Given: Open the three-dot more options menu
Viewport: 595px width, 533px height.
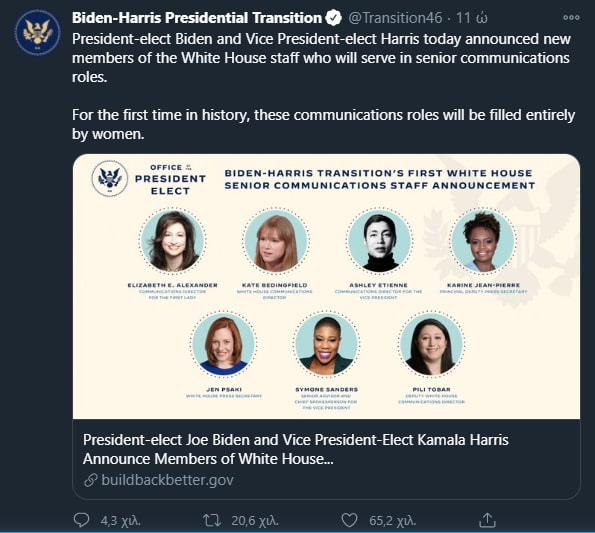Looking at the screenshot, I should (571, 17).
